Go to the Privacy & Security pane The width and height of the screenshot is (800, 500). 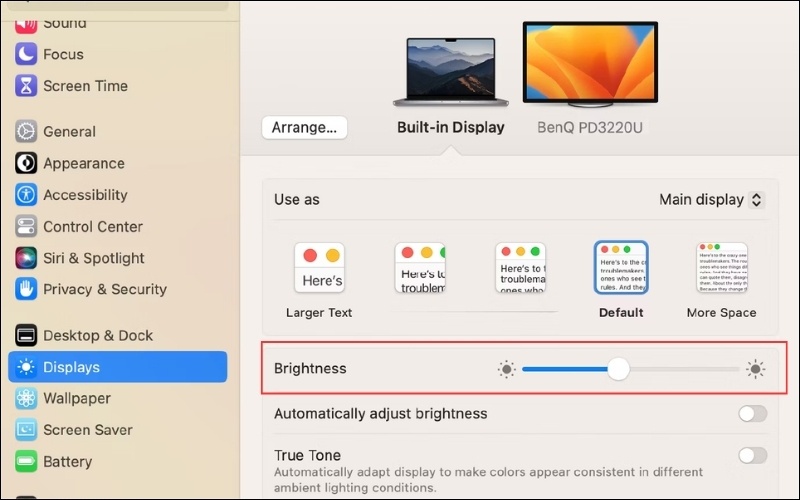pos(117,289)
